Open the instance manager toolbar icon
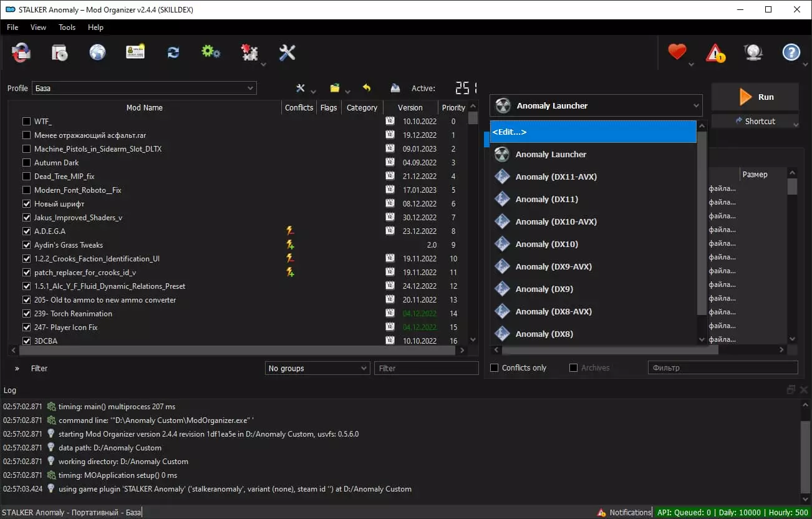Image resolution: width=812 pixels, height=519 pixels. (x=21, y=53)
